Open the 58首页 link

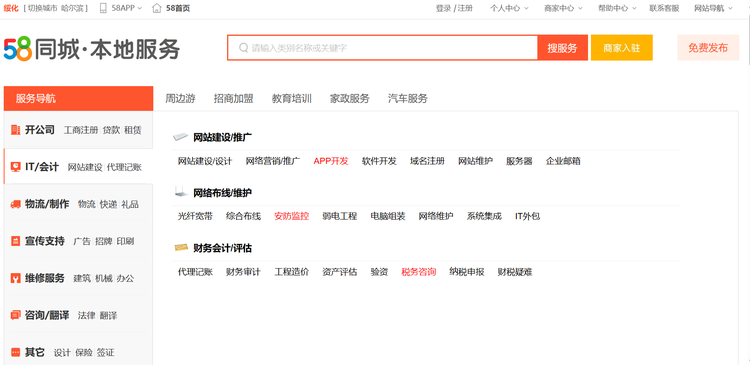pos(178,8)
